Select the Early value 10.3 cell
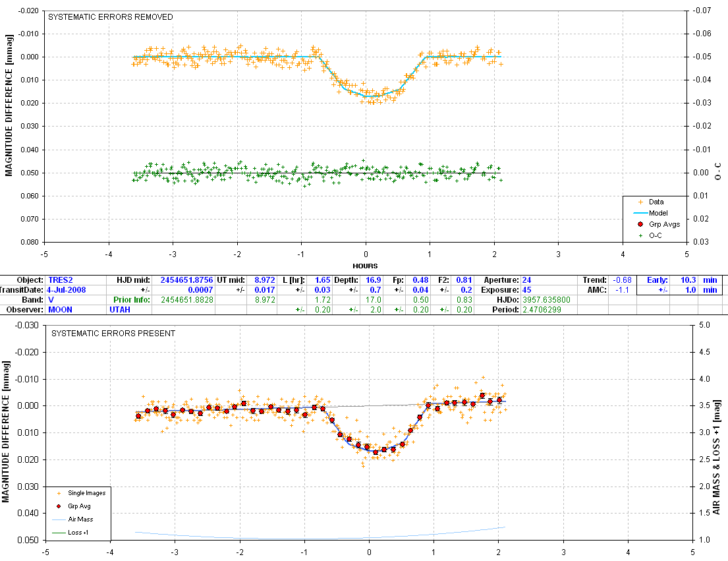 click(x=687, y=280)
